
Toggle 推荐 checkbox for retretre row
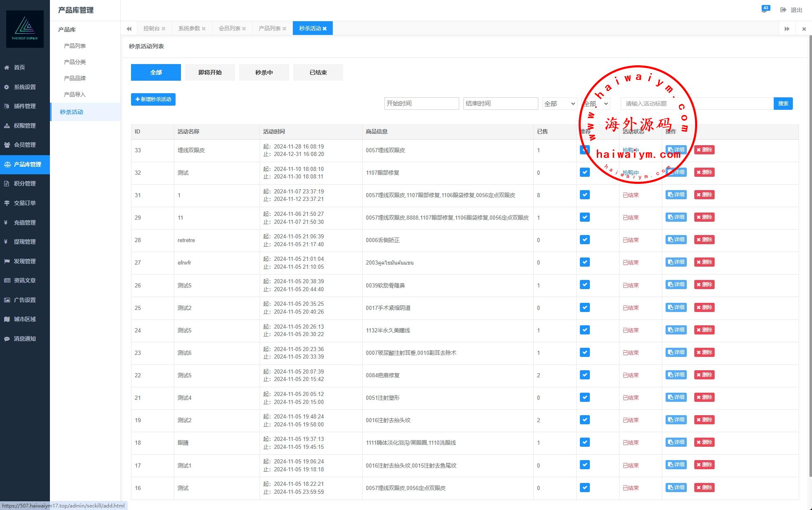(584, 240)
